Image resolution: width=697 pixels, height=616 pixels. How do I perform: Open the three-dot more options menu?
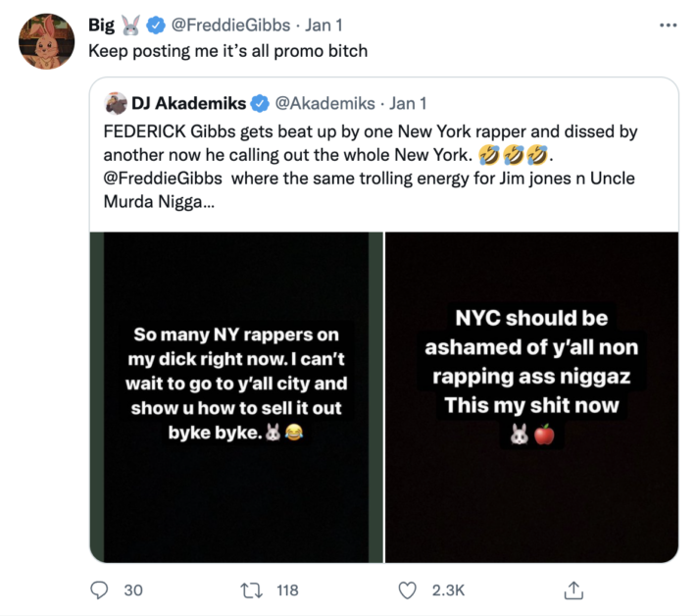click(669, 26)
